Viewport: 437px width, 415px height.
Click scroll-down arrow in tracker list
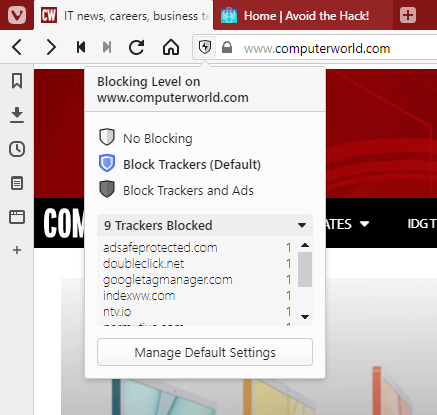tap(305, 317)
